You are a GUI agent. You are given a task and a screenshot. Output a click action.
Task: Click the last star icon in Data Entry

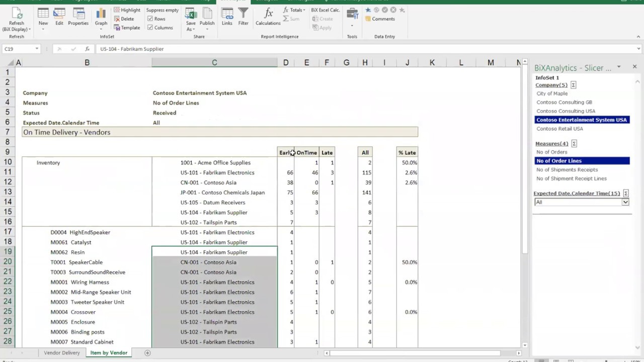pyautogui.click(x=401, y=10)
